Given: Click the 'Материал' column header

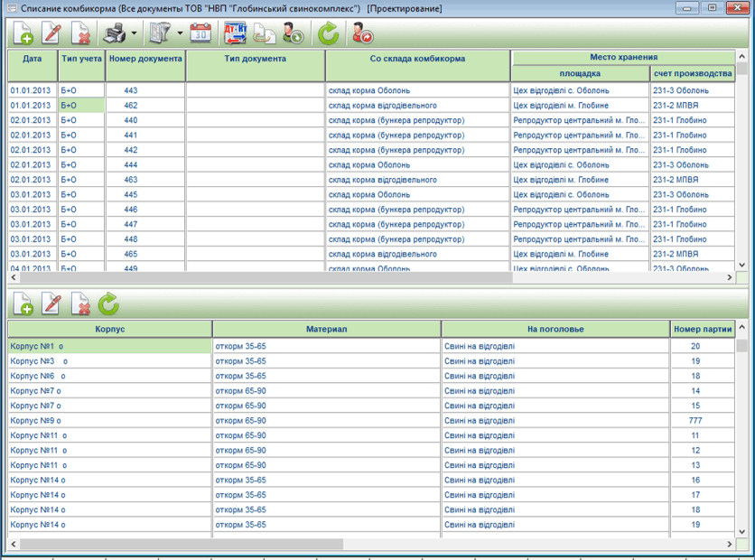Looking at the screenshot, I should [326, 330].
